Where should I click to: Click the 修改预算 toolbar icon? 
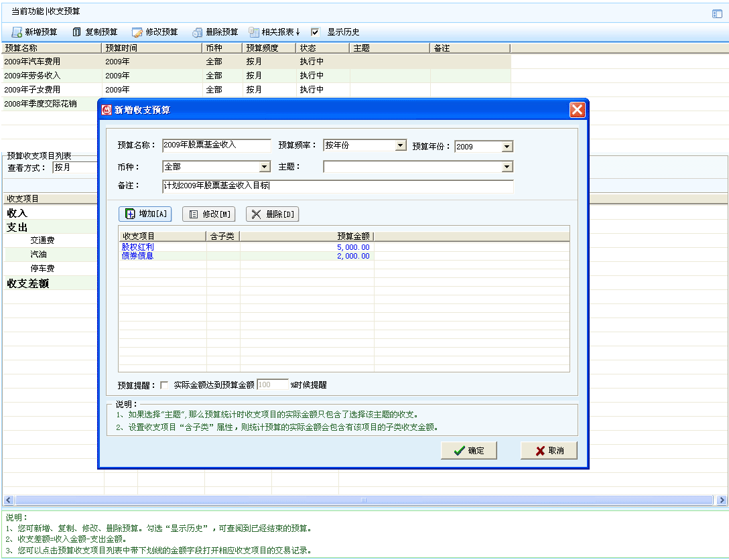(137, 32)
